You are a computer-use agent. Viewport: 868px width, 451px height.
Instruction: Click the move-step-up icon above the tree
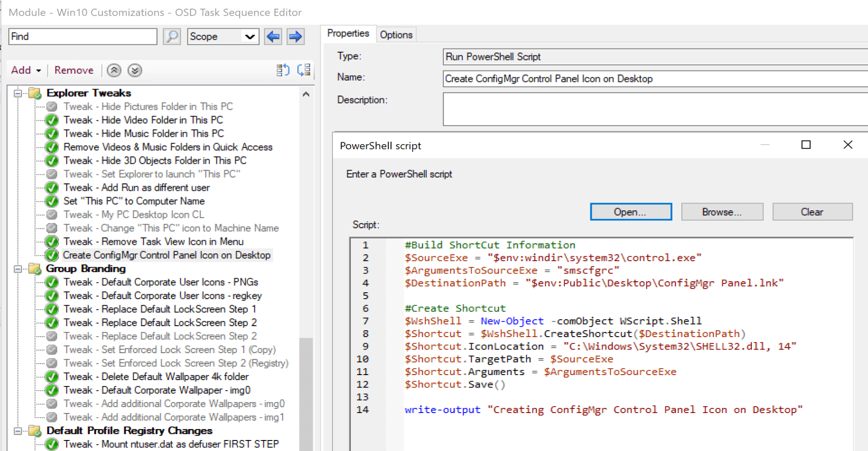283,70
